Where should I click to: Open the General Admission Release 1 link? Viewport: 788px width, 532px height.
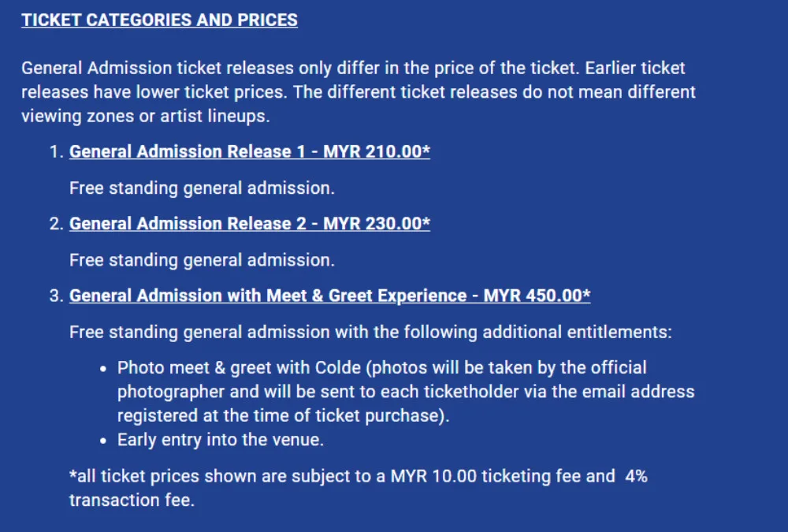(249, 151)
